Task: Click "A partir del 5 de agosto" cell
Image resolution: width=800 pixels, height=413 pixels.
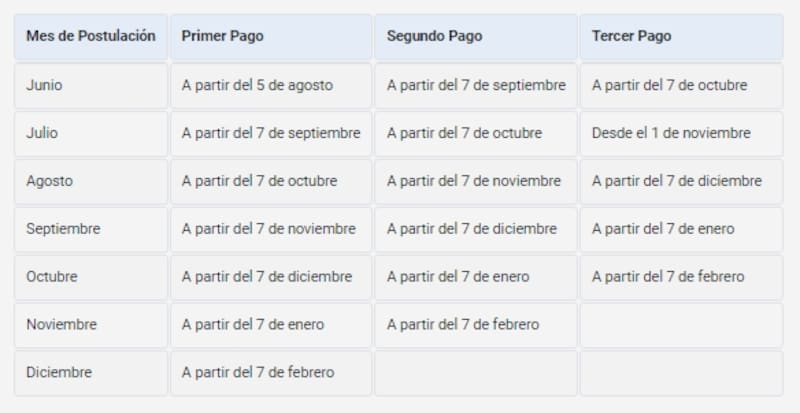Action: tap(257, 85)
